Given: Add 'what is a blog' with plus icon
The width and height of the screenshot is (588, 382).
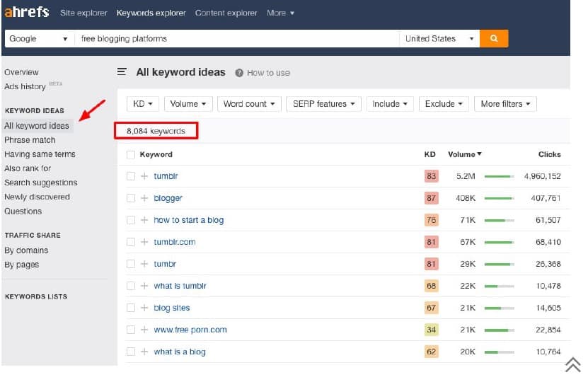Looking at the screenshot, I should click(x=144, y=352).
